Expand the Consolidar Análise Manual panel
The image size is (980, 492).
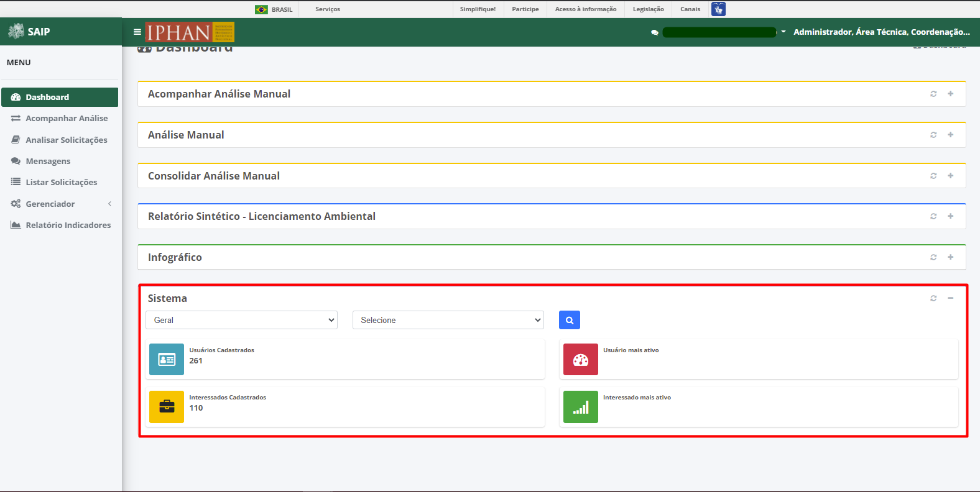tap(951, 176)
